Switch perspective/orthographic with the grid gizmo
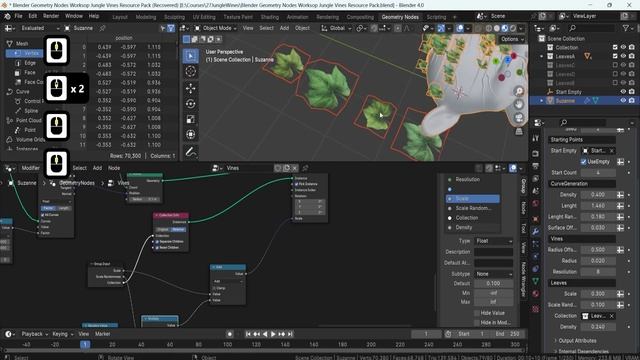 coord(519,131)
